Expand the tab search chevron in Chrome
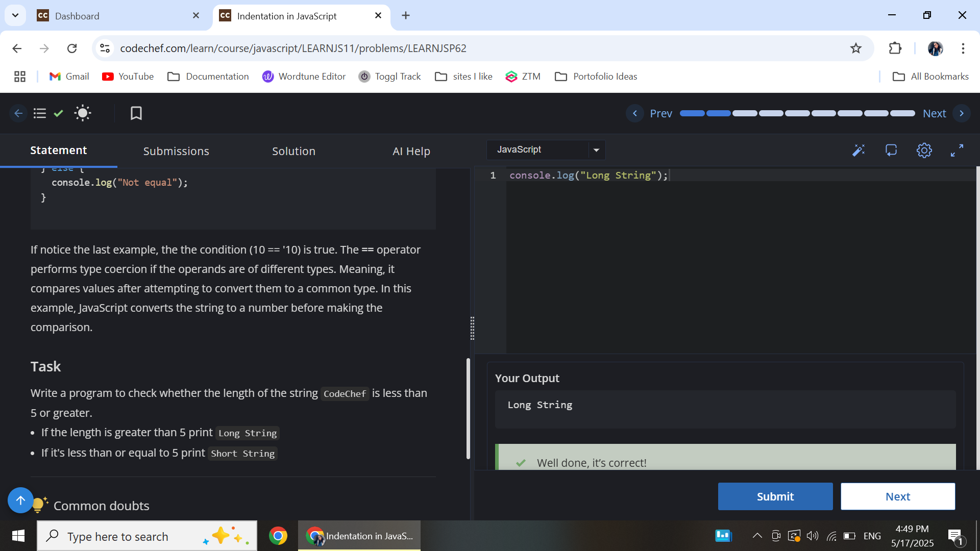 tap(15, 15)
